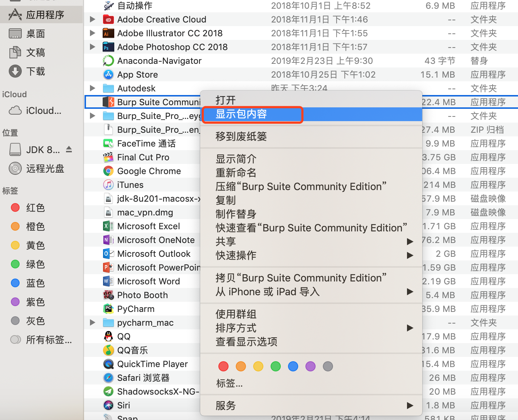This screenshot has width=518, height=420.
Task: Select the Microsoft OneNote icon
Action: [x=108, y=240]
